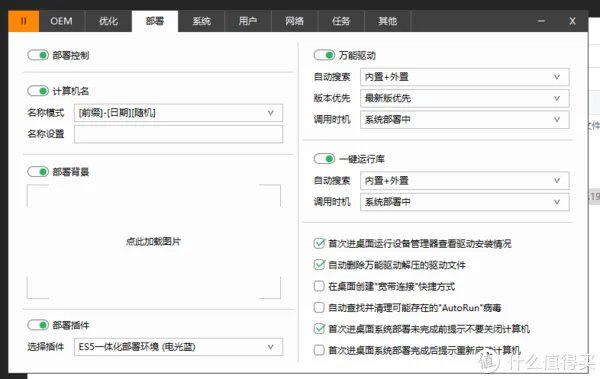This screenshot has width=600, height=379.
Task: Open 一键运行库 自动搜索 dropdown
Action: pos(465,181)
